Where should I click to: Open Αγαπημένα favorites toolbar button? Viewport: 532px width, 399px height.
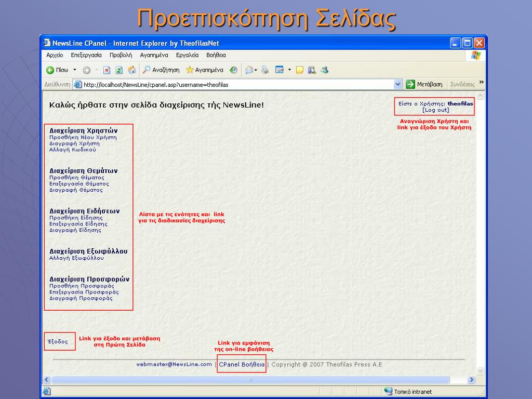(204, 70)
